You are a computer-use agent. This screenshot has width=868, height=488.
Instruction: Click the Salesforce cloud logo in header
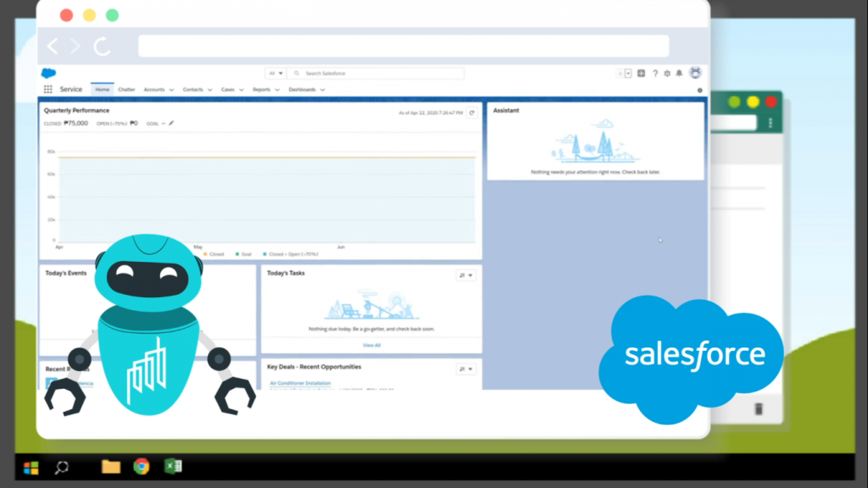48,73
